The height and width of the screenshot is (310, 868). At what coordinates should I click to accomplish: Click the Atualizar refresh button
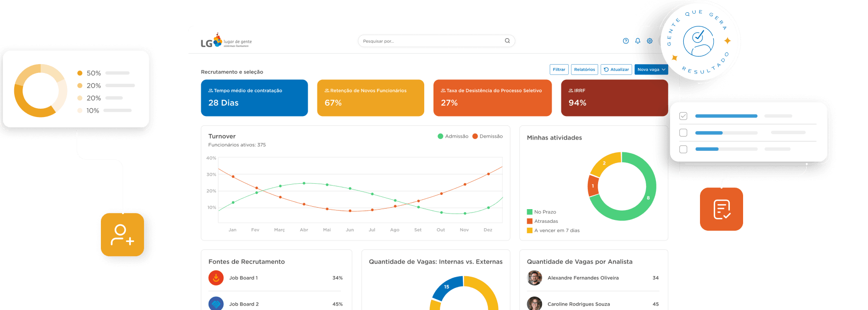(616, 70)
